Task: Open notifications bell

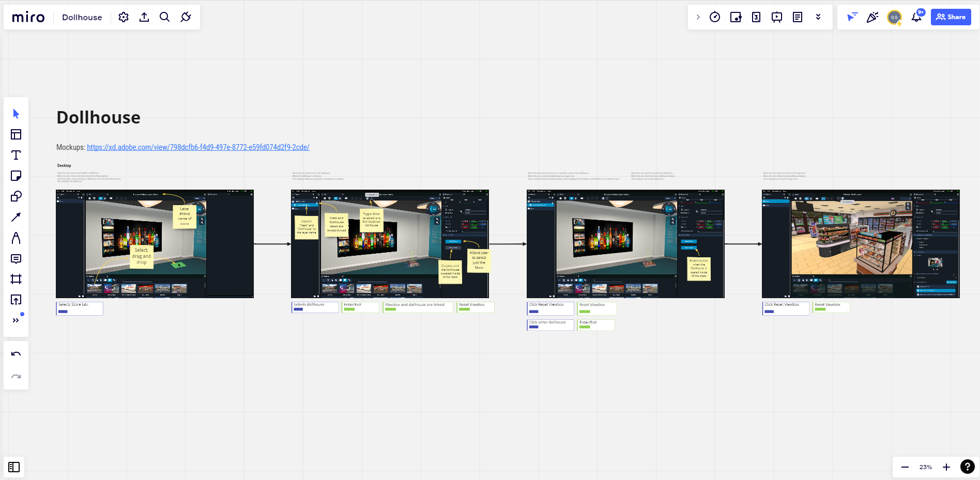Action: point(916,17)
